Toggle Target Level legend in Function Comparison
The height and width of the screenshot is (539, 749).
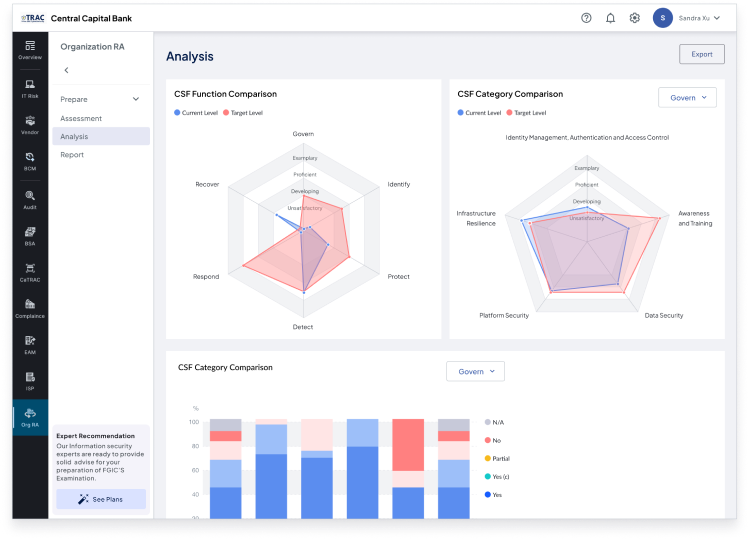pyautogui.click(x=243, y=113)
